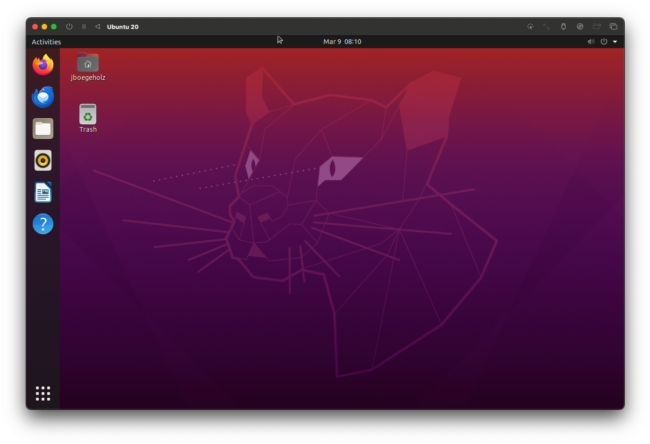Screen dimensions: 650x444
Task: Select the jboegeholz home folder icon
Action: click(x=88, y=64)
